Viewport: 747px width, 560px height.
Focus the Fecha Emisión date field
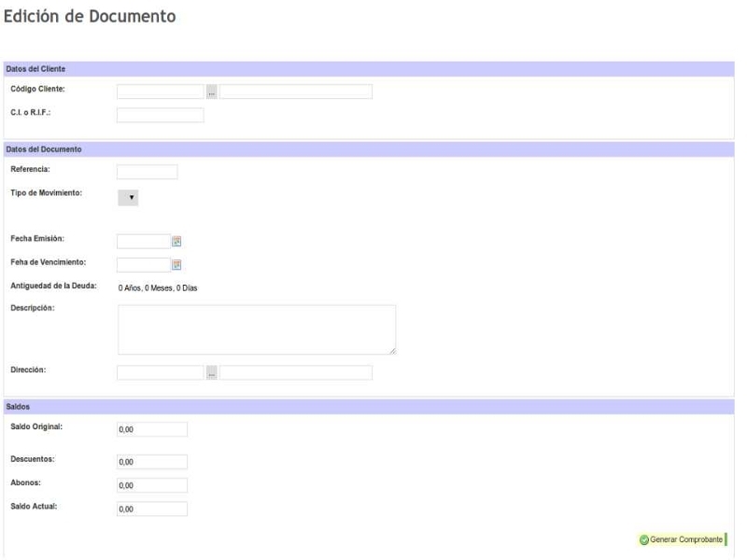(144, 241)
